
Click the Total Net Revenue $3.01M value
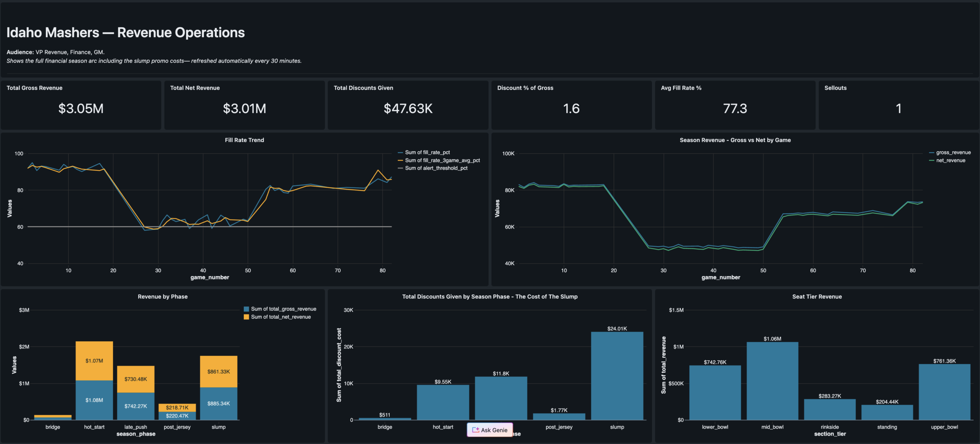245,108
